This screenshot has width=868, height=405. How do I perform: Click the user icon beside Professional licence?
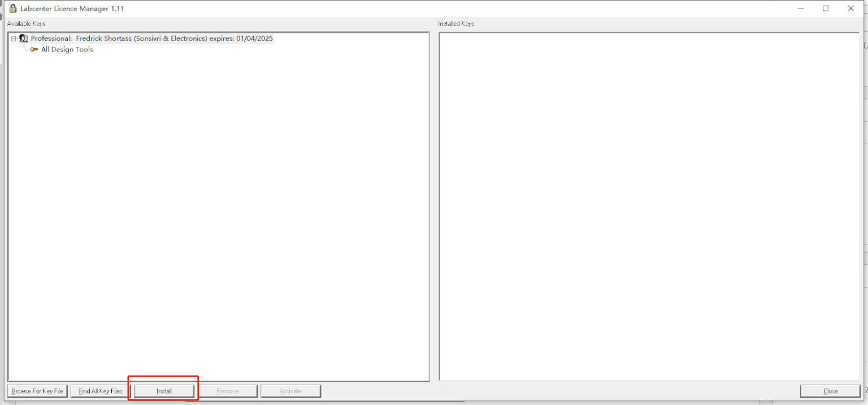tap(24, 38)
